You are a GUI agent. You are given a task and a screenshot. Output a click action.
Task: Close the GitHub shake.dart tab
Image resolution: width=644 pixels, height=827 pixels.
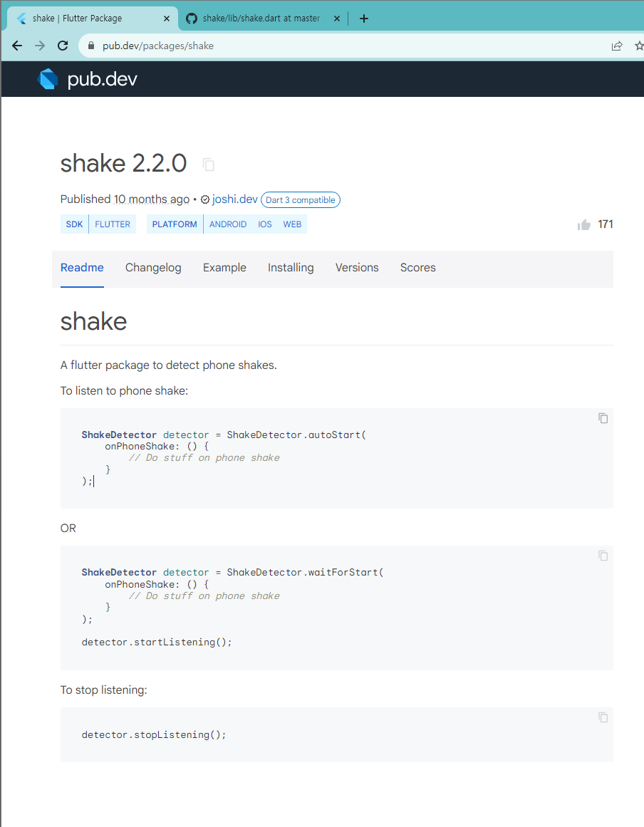tap(337, 19)
